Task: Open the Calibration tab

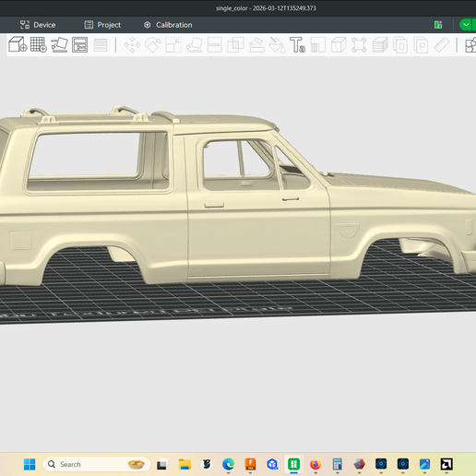Action: tap(168, 25)
